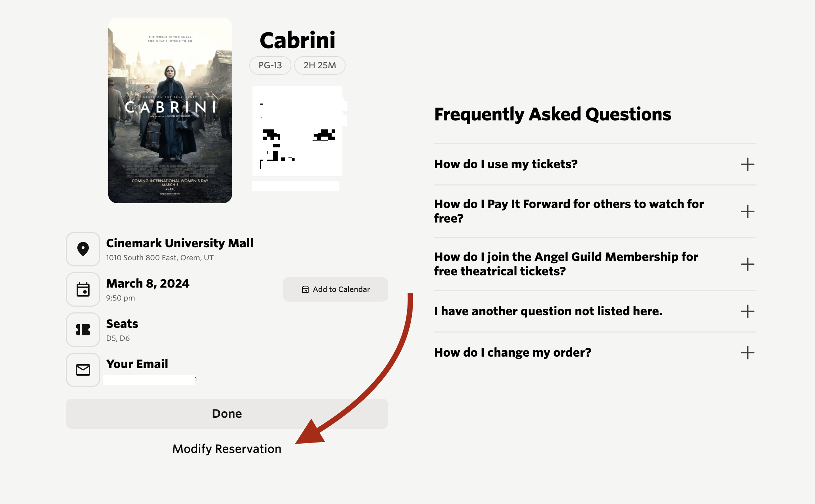Expand 'How do I change my order?'
815x504 pixels.
[747, 353]
